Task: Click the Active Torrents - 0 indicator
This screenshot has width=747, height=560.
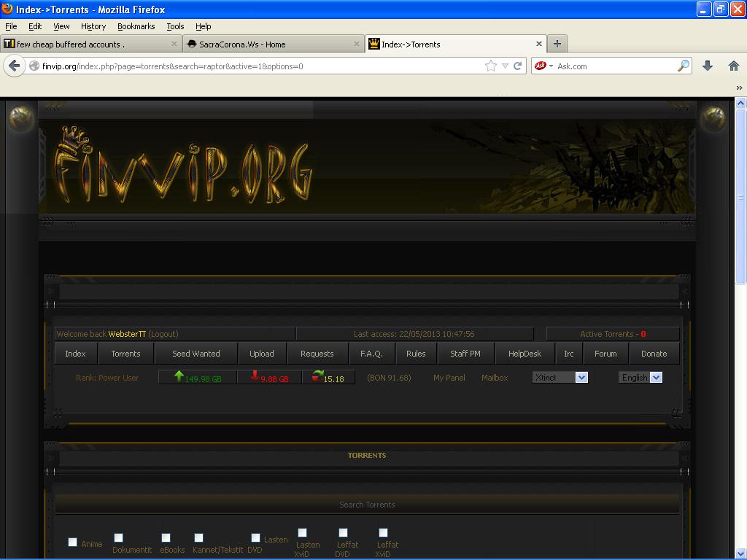Action: point(613,334)
